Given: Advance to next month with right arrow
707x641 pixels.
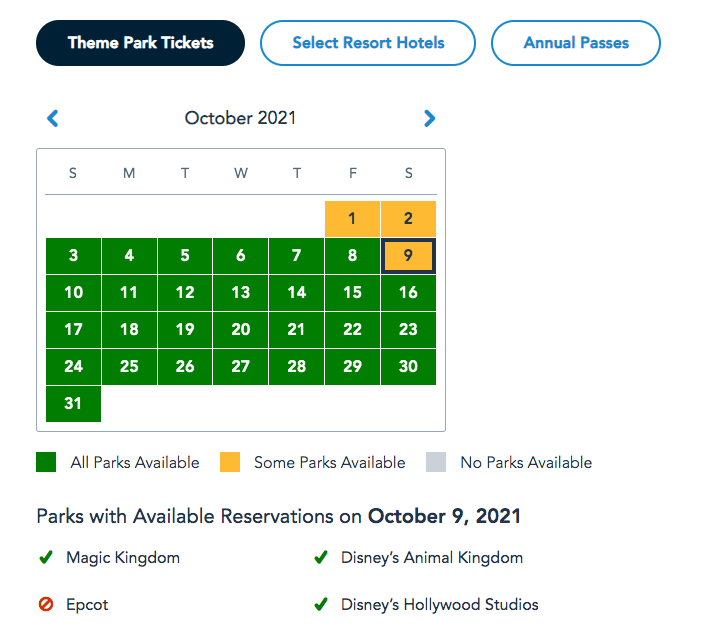Looking at the screenshot, I should (430, 118).
